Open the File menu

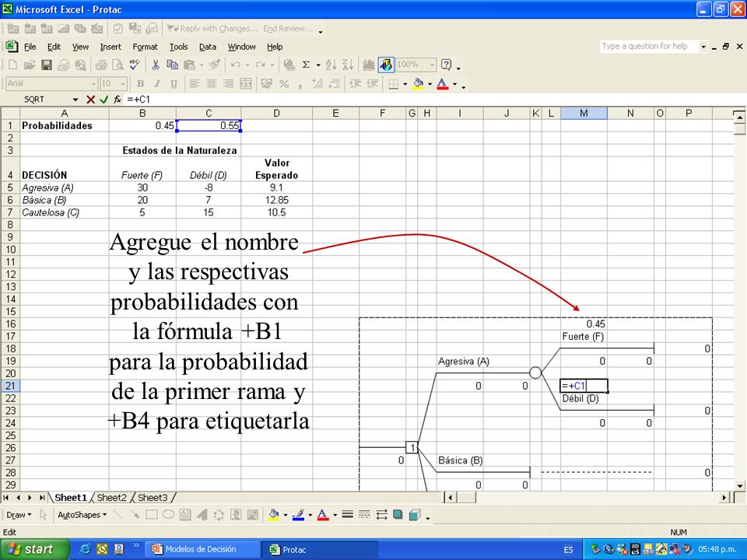click(30, 47)
